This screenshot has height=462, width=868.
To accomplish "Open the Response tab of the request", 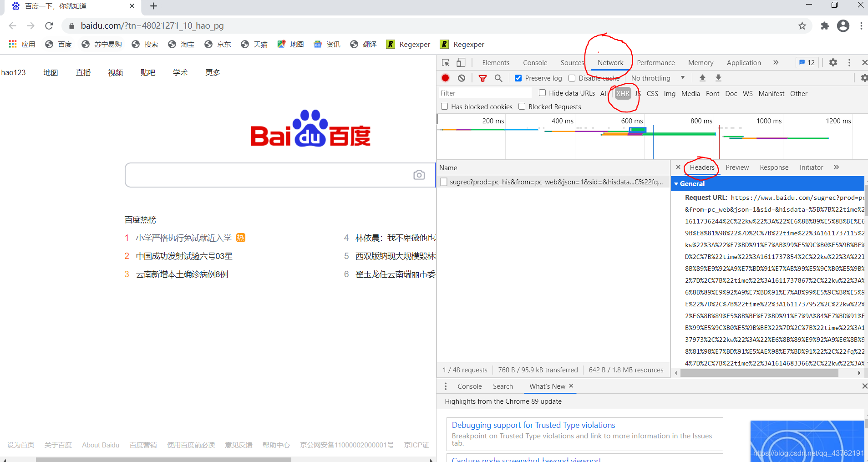I will (x=774, y=168).
